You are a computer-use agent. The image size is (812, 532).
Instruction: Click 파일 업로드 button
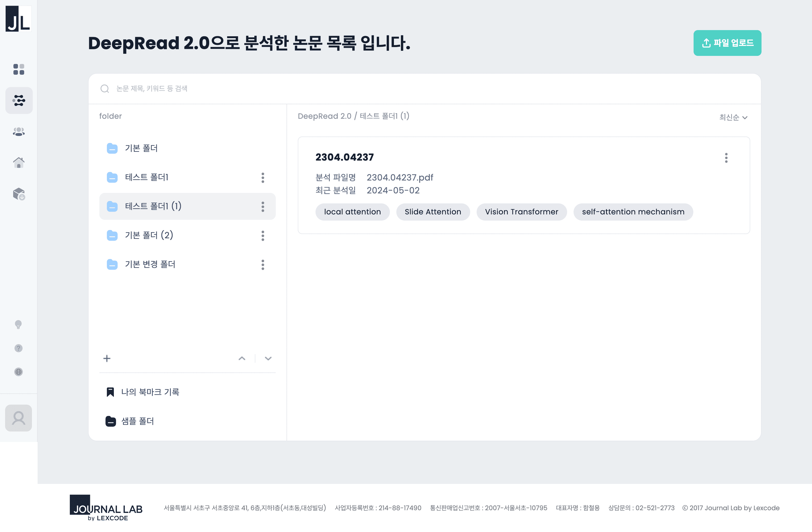[x=727, y=43]
